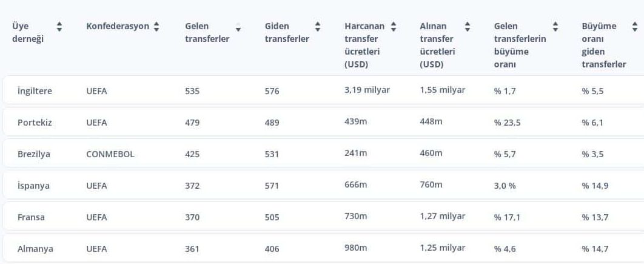Select the Portekiz row
Screen dimensions: 644x264
pyautogui.click(x=323, y=122)
